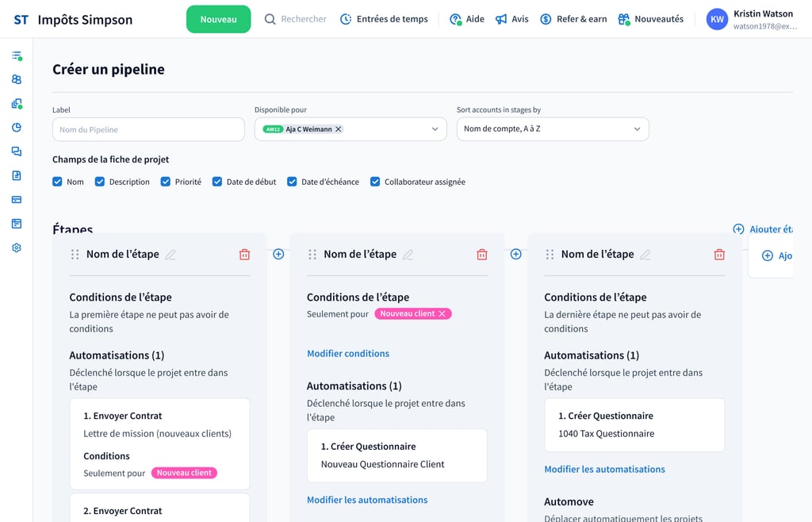
Task: Open the settings gear in sidebar
Action: pyautogui.click(x=17, y=248)
